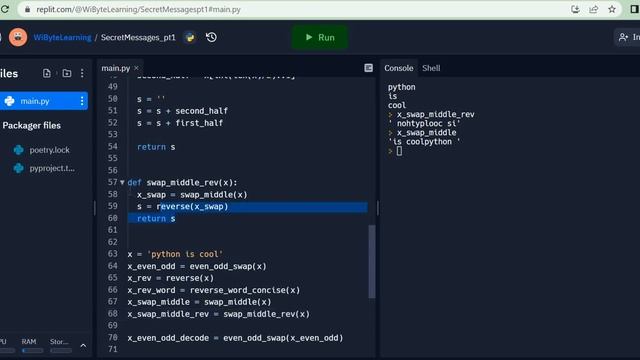Image resolution: width=640 pixels, height=360 pixels.
Task: Run the Python program
Action: [320, 38]
